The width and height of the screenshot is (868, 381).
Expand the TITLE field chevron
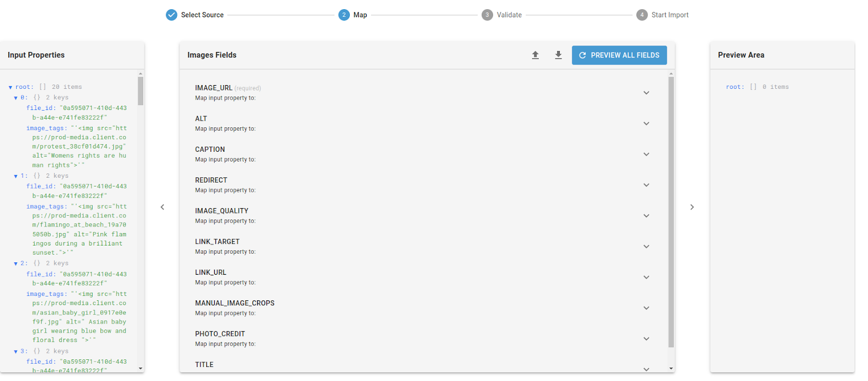point(646,369)
